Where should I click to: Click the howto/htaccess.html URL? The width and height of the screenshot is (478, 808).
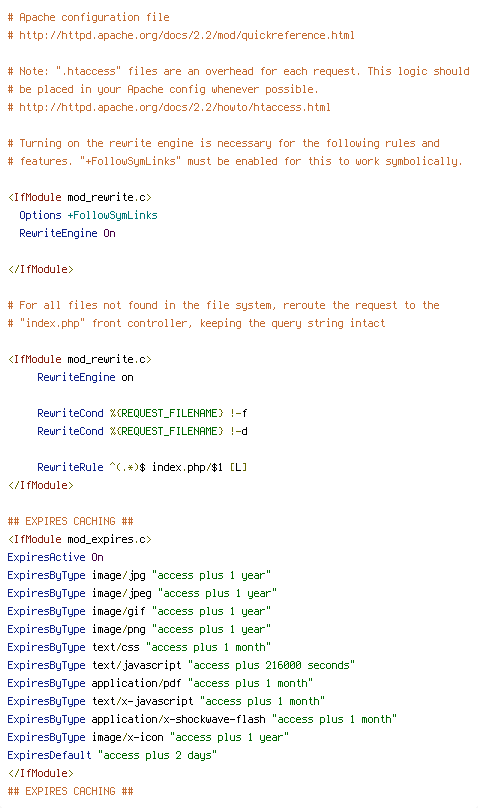tap(175, 108)
